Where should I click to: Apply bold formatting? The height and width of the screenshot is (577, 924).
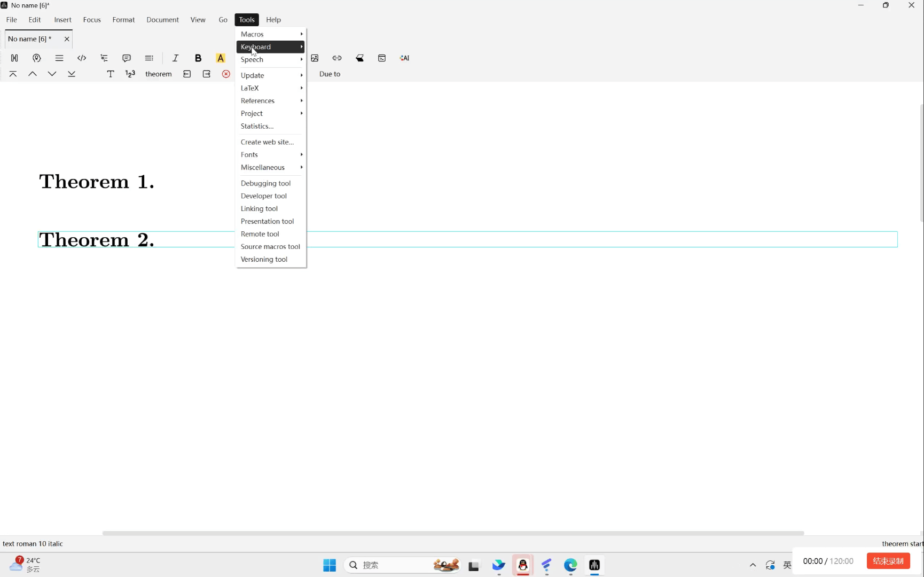[198, 58]
